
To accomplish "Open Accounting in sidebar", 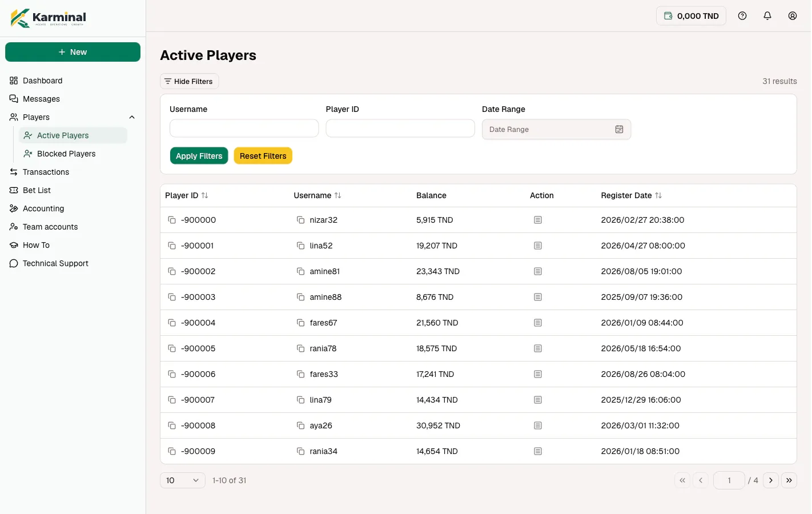I will click(73, 208).
